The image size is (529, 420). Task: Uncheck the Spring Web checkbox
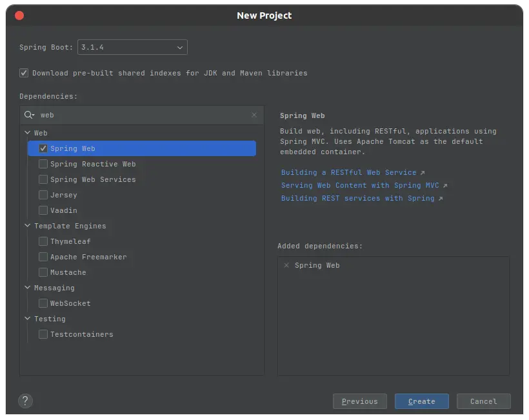pyautogui.click(x=43, y=148)
